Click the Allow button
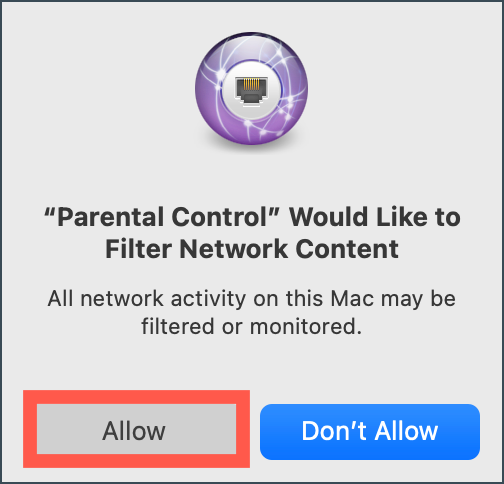This screenshot has width=504, height=484. click(136, 429)
